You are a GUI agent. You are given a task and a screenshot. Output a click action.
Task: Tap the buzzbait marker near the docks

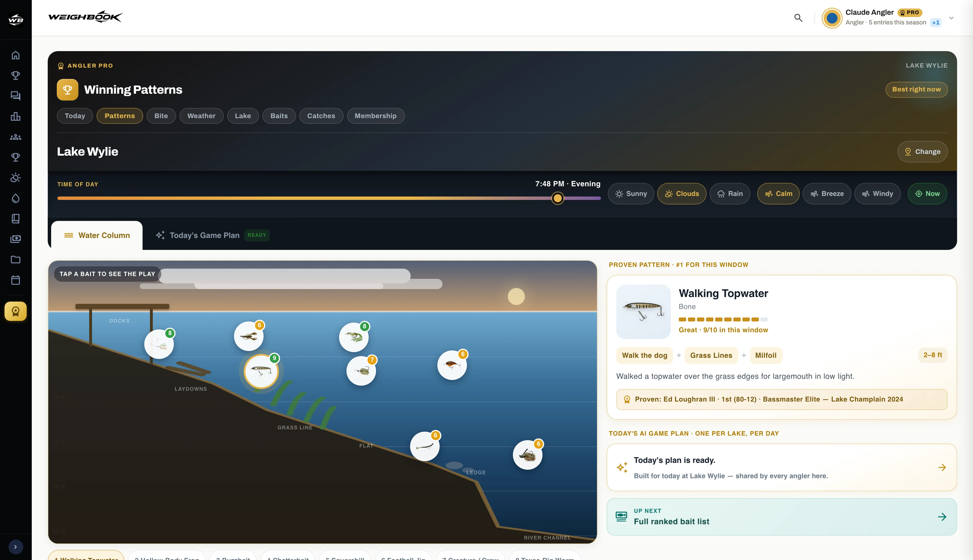pyautogui.click(x=159, y=344)
